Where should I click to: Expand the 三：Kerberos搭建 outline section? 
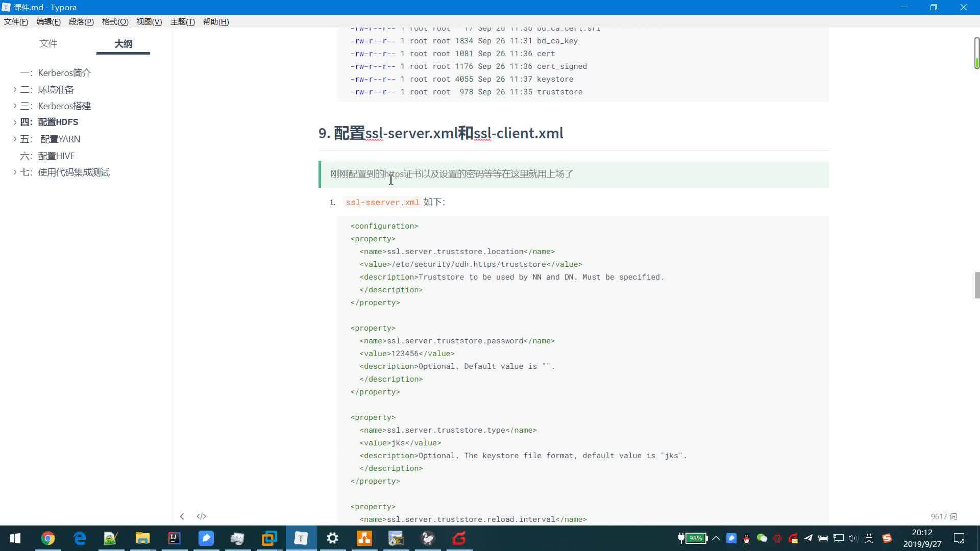click(x=15, y=106)
